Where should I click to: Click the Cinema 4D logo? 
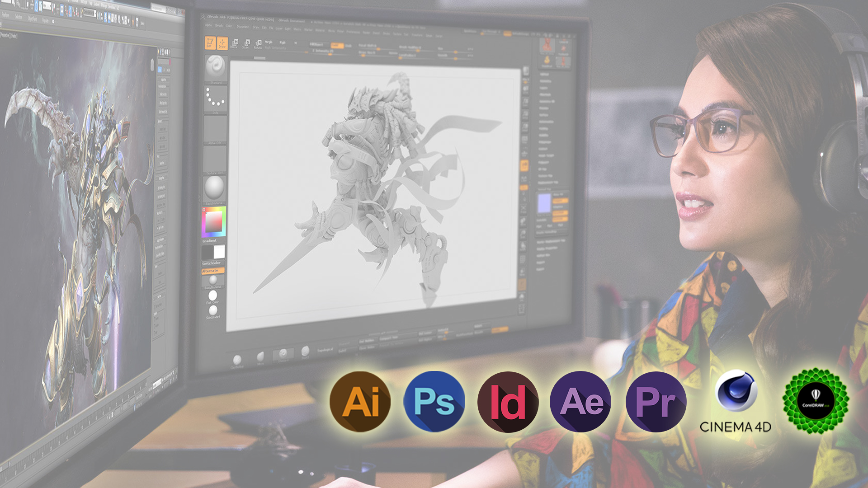(x=735, y=401)
